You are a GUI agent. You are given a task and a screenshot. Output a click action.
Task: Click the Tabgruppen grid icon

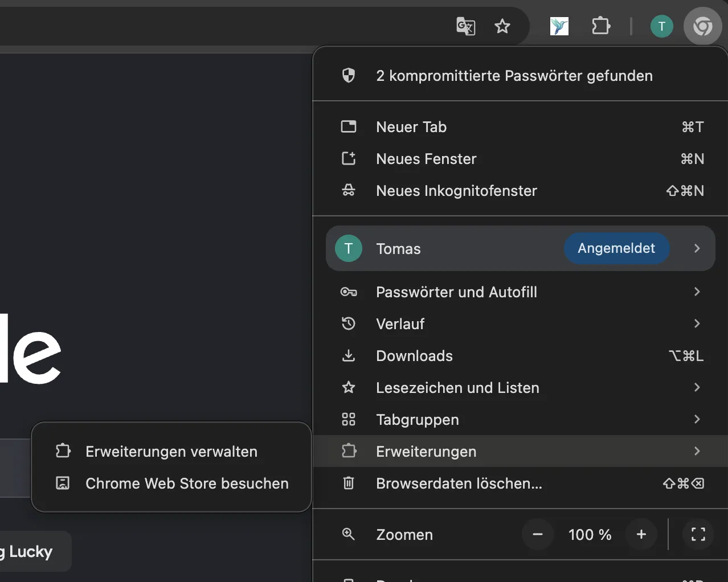(x=349, y=419)
